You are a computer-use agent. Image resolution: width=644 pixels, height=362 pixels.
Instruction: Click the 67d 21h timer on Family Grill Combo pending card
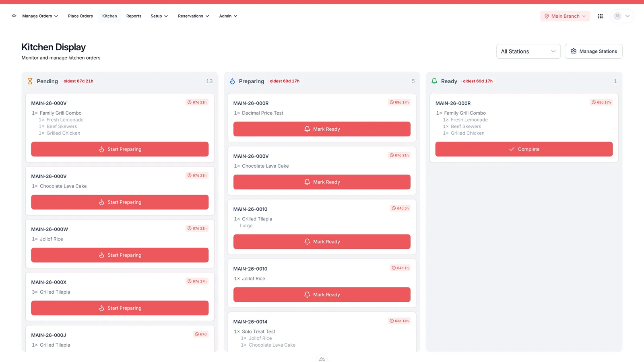coord(197,103)
